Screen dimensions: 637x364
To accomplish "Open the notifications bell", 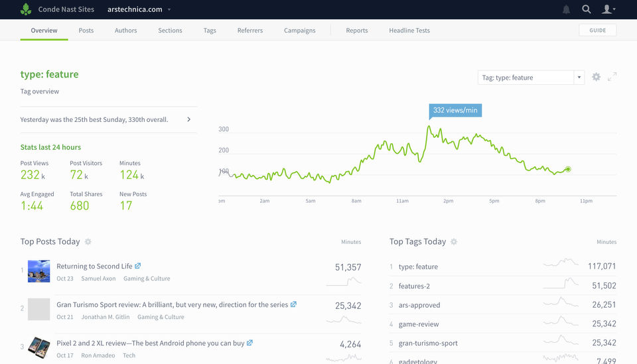I will 566,9.
